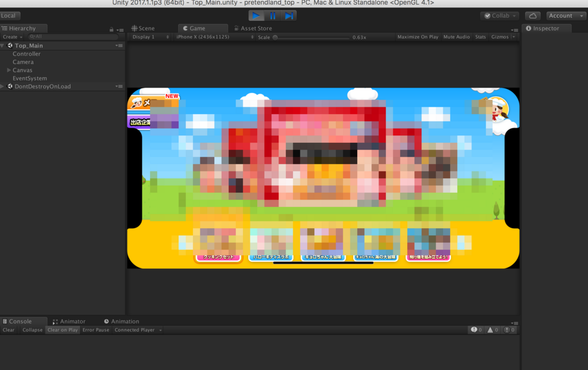Toggle Error Pause in the Console

96,330
